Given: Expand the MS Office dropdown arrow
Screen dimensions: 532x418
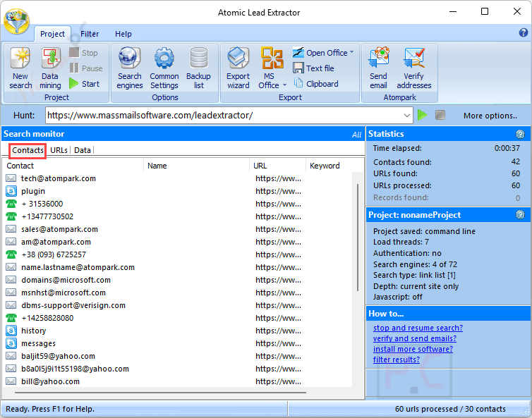Looking at the screenshot, I should [x=284, y=85].
